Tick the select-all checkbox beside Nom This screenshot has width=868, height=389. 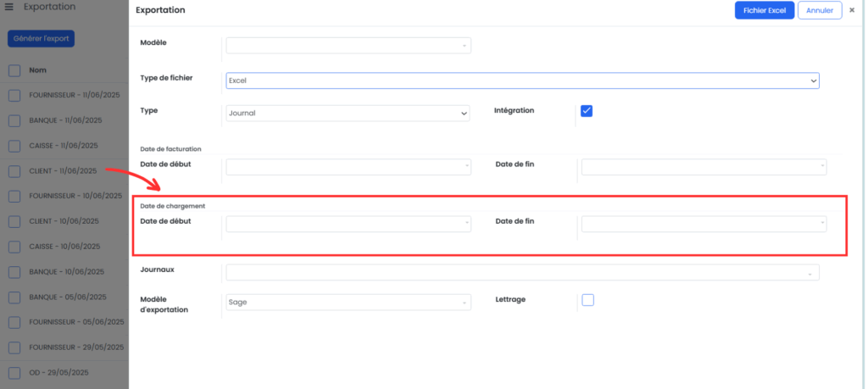click(15, 70)
